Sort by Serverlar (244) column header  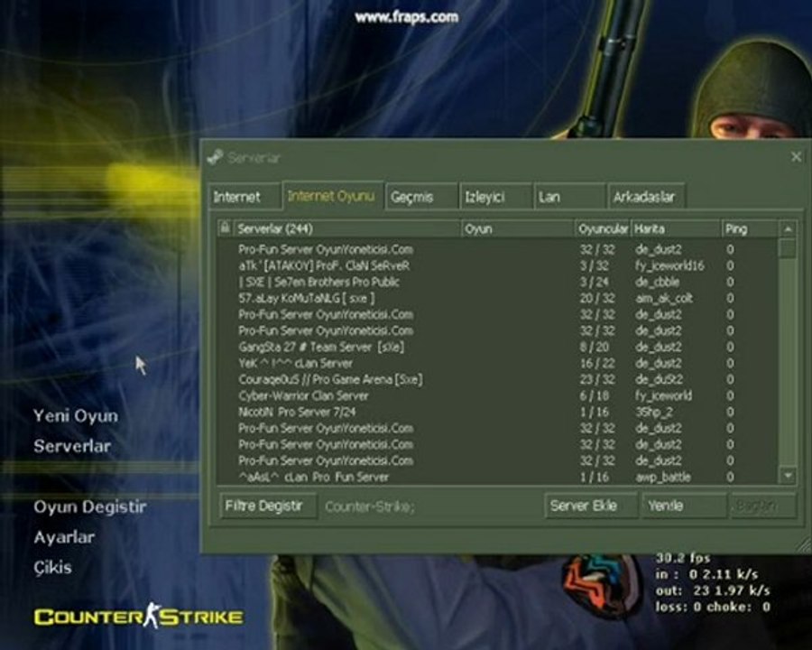click(x=346, y=228)
